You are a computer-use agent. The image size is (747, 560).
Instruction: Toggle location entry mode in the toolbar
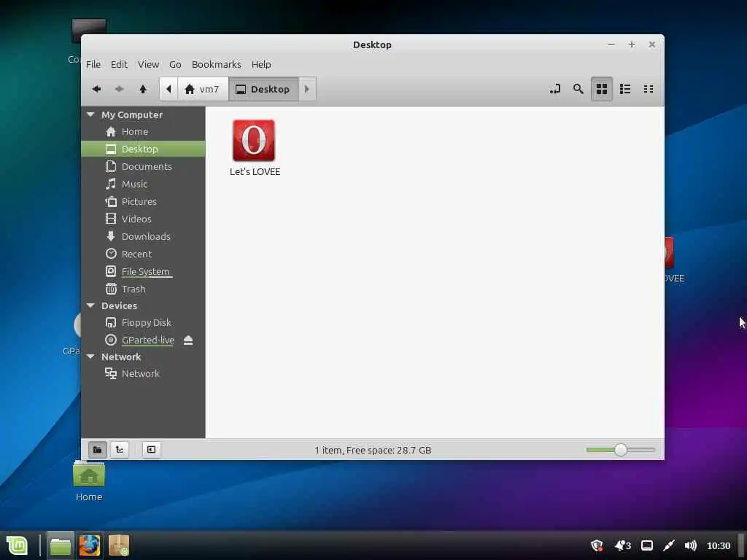pos(554,89)
